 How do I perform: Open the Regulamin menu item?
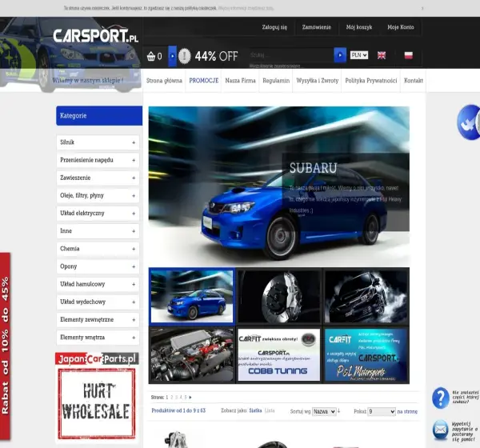click(276, 81)
